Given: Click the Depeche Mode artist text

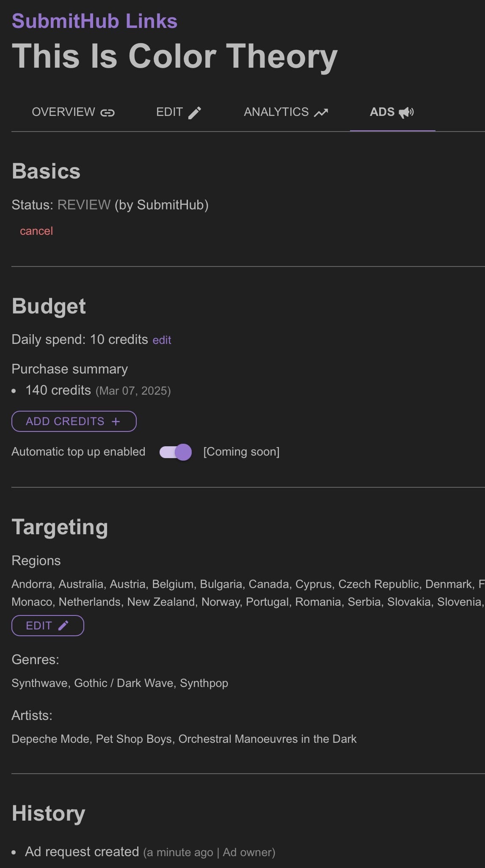Looking at the screenshot, I should [x=50, y=739].
